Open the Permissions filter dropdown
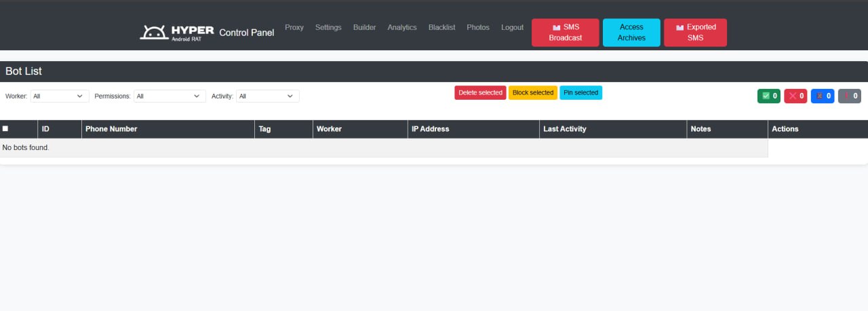Image resolution: width=868 pixels, height=311 pixels. pos(170,96)
